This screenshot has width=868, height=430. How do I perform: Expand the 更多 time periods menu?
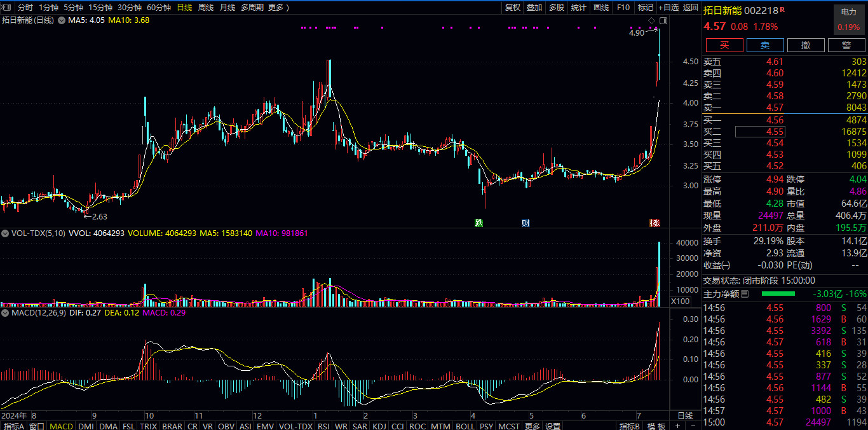pyautogui.click(x=278, y=8)
